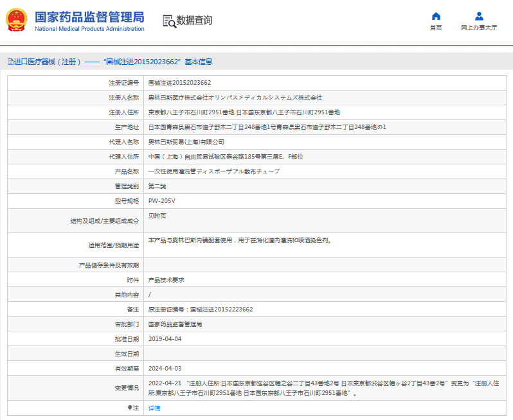Click the 网上办事大厅 label
513x420 pixels.
(x=479, y=28)
